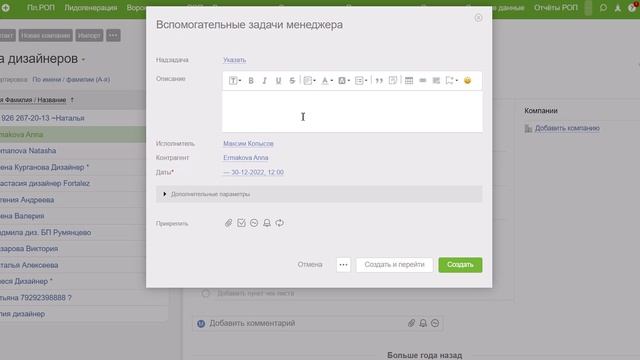The height and width of the screenshot is (360, 640).
Task: Open text style dropdown in editor toolbar
Action: [x=234, y=80]
